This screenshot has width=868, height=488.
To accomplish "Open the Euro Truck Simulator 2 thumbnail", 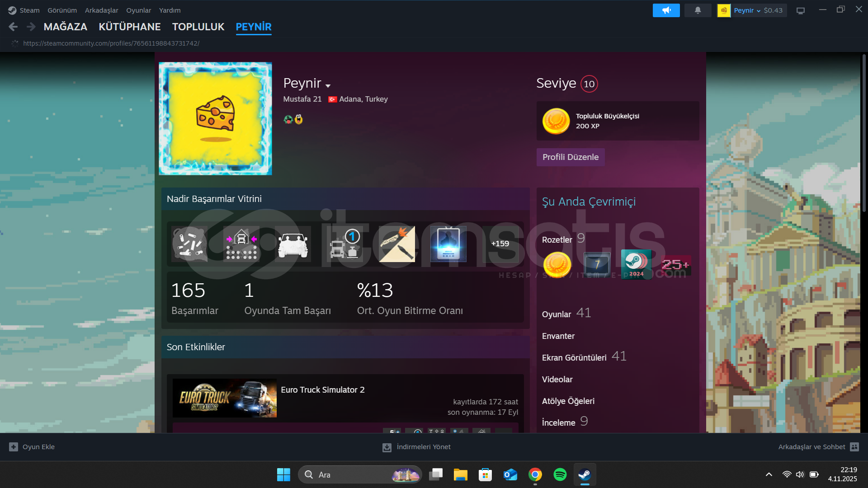I will (x=224, y=398).
